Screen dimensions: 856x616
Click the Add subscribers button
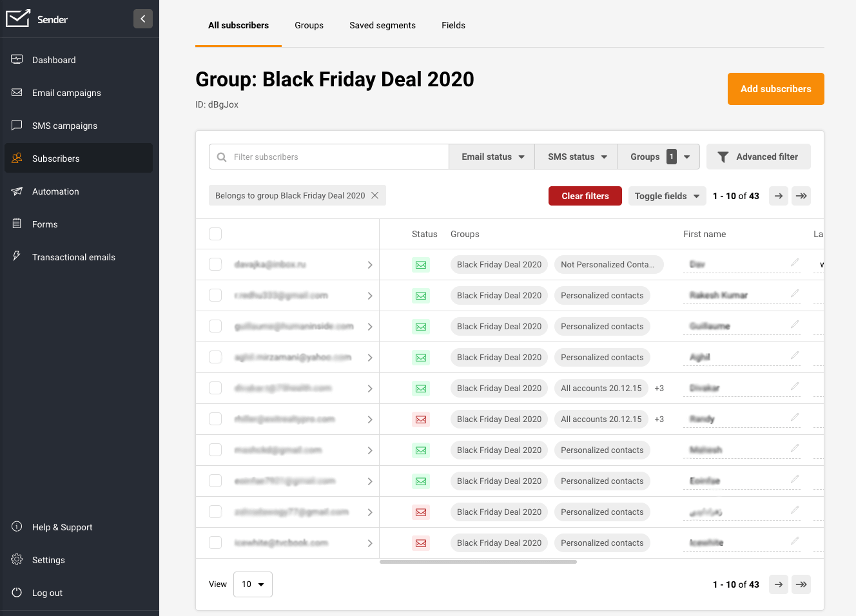tap(775, 89)
